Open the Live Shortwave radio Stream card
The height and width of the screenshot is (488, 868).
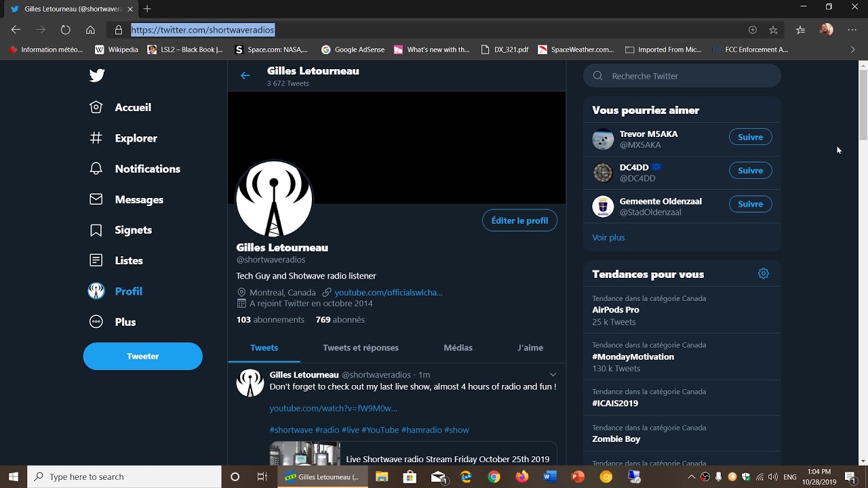pyautogui.click(x=413, y=453)
